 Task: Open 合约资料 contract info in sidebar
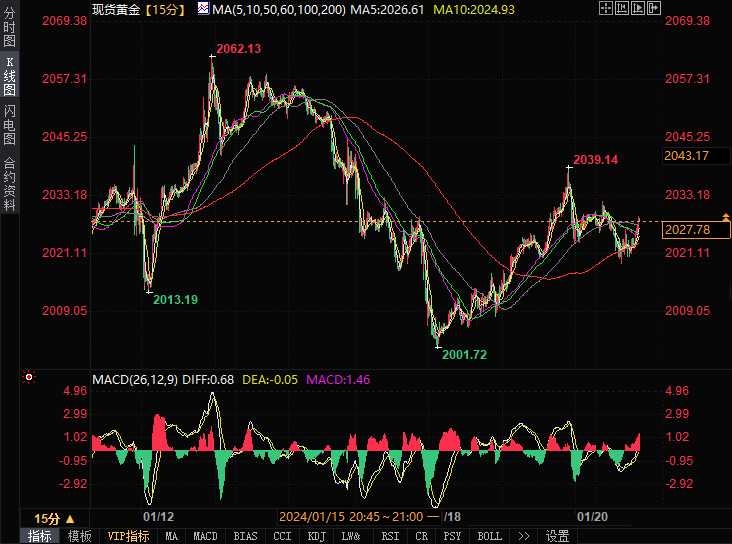click(9, 184)
